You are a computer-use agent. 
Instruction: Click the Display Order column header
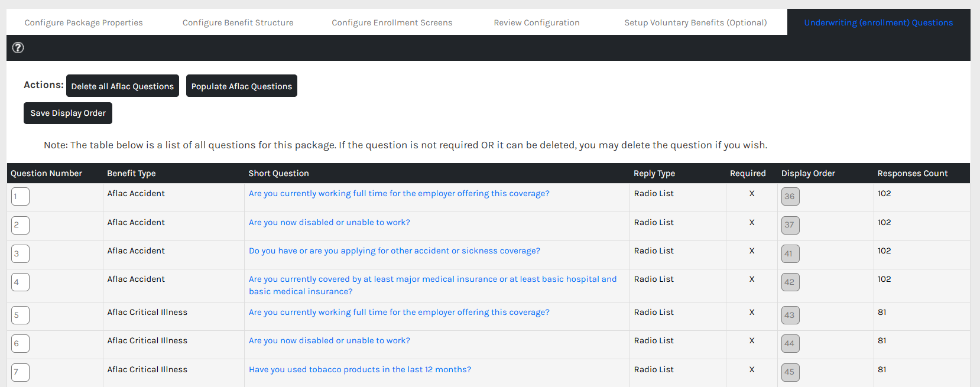(807, 174)
